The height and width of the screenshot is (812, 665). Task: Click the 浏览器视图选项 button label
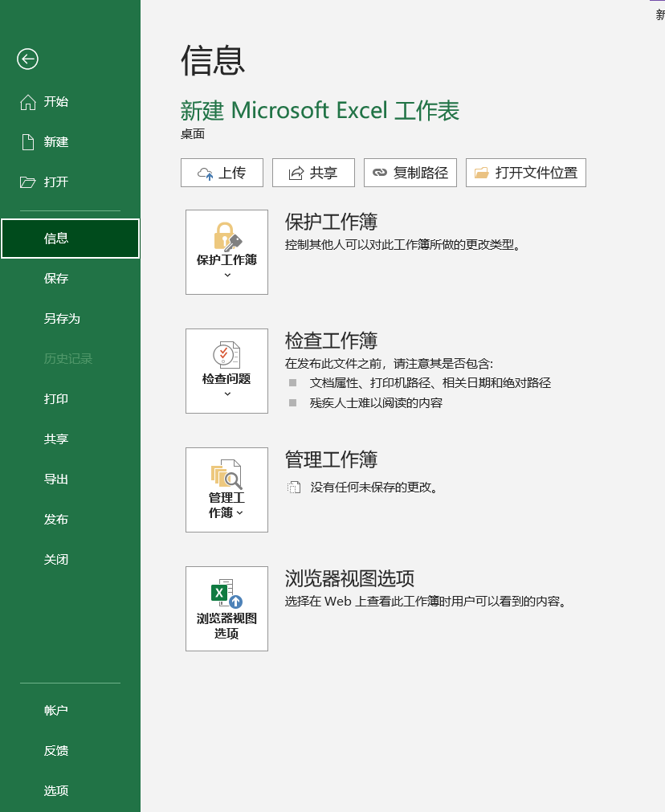pos(226,626)
